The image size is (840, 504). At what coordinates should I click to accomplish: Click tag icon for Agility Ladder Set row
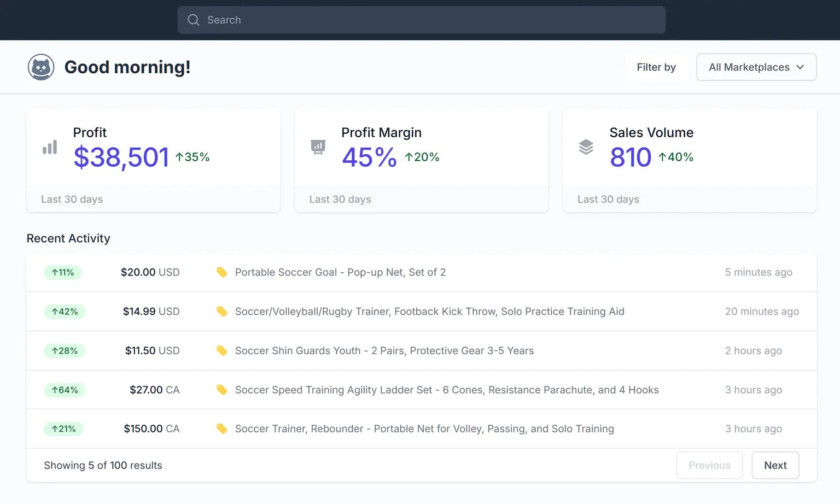coord(221,390)
